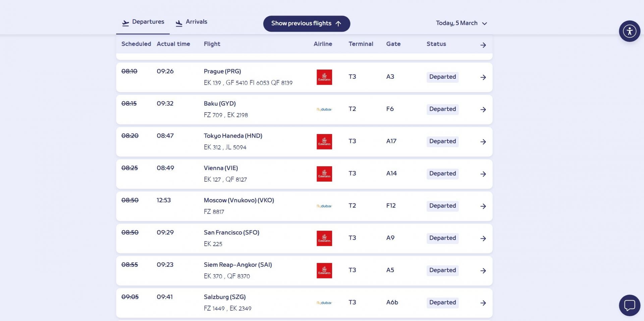The height and width of the screenshot is (321, 644).
Task: Switch to the Arrivals tab
Action: coord(192,22)
